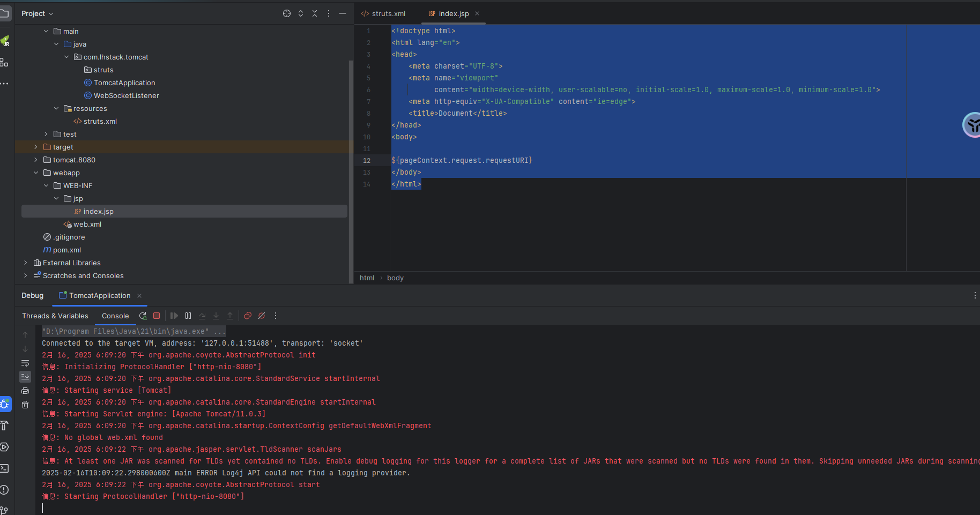Toggle Mute Breakpoints in debug toolbar
The image size is (980, 515).
(262, 316)
